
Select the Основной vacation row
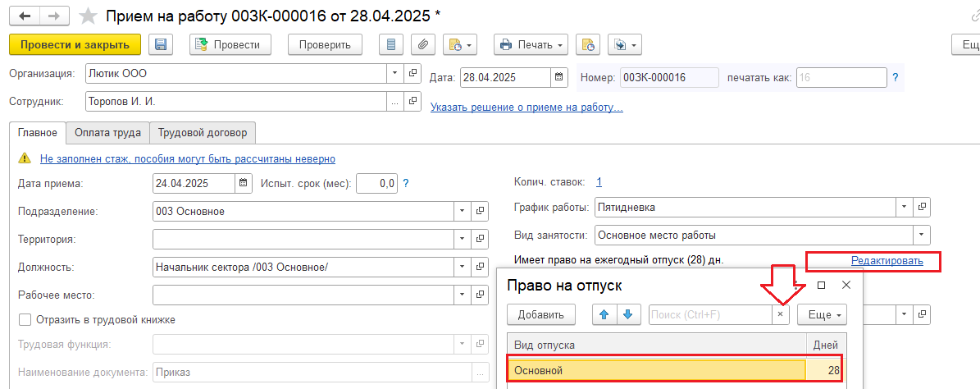pyautogui.click(x=656, y=371)
